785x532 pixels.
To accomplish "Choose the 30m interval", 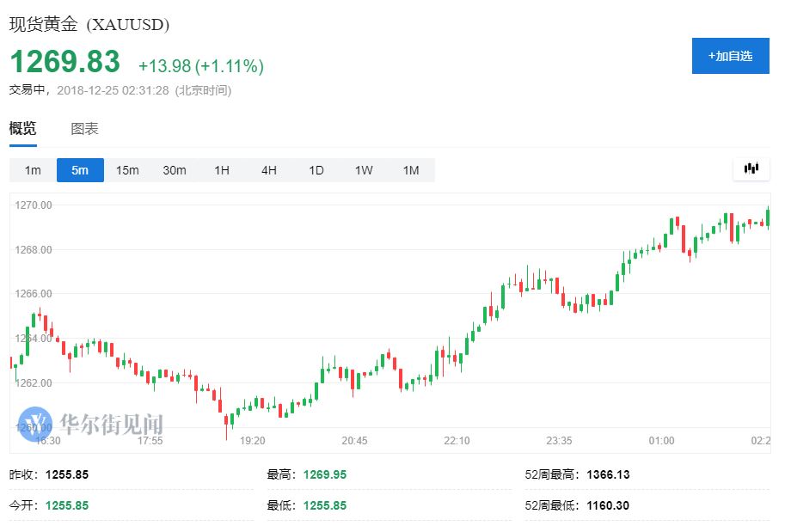I will [x=175, y=170].
